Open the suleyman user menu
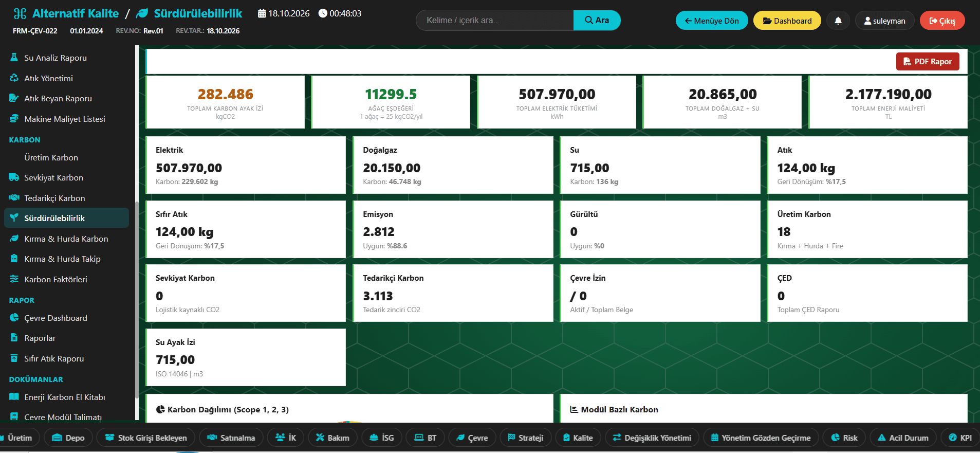Image resolution: width=980 pixels, height=453 pixels. tap(884, 21)
